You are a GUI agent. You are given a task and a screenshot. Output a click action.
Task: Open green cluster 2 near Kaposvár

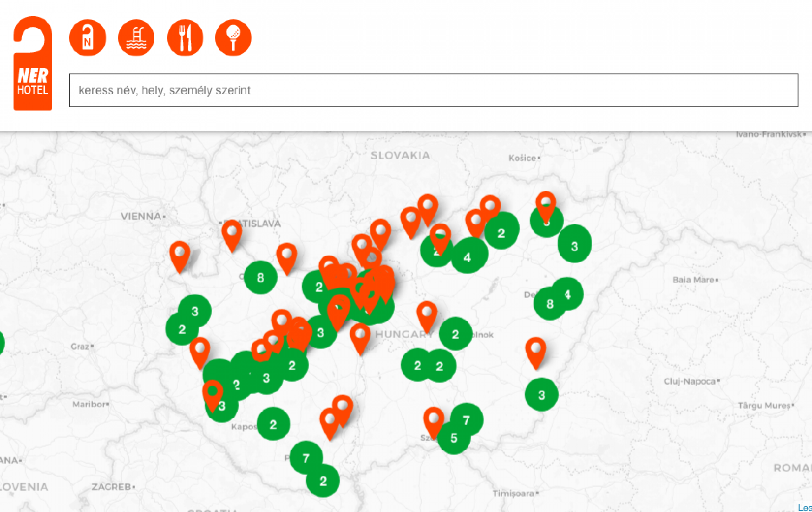[x=273, y=424]
